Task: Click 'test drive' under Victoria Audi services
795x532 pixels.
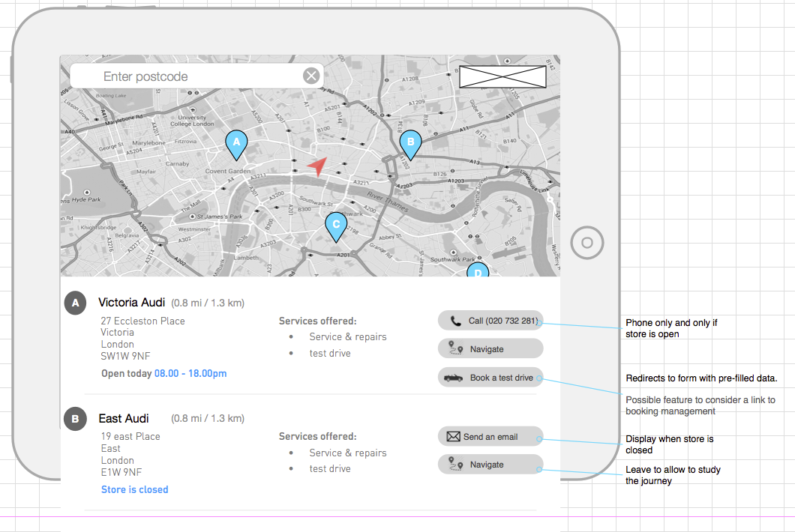Action: click(330, 353)
